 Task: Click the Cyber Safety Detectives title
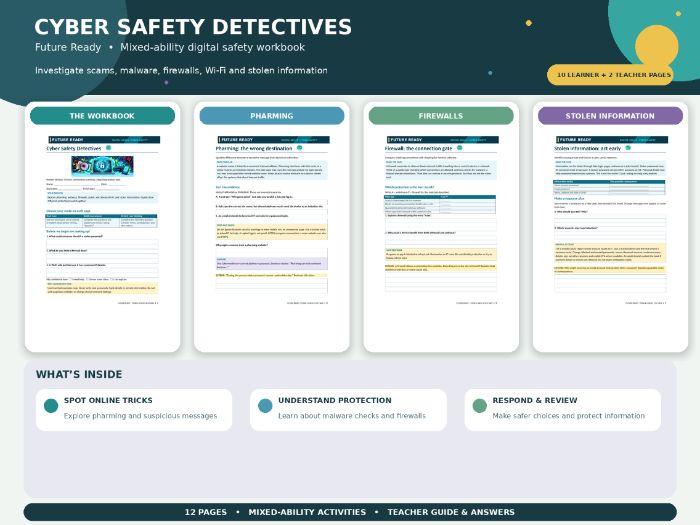[193, 27]
